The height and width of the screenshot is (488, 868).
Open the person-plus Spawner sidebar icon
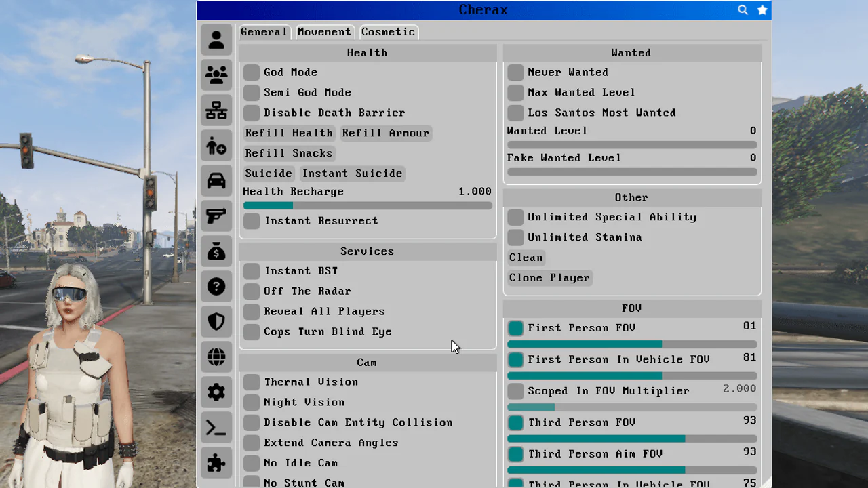point(216,146)
